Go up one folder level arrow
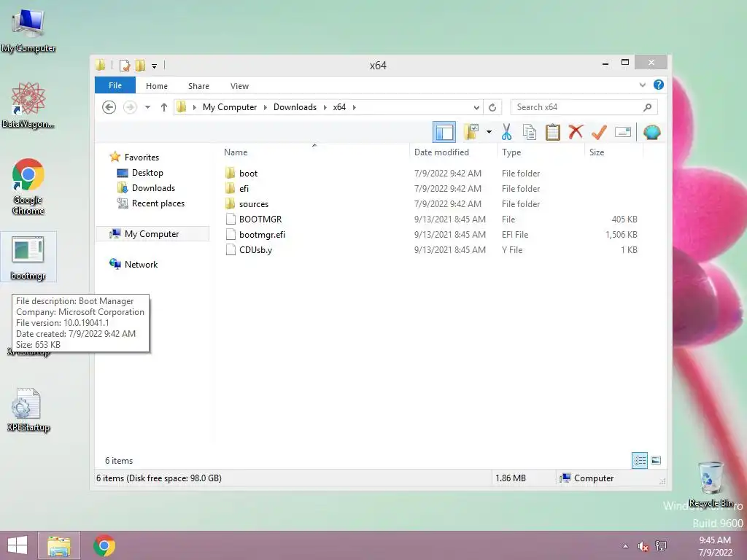This screenshot has height=560, width=747. coord(164,107)
